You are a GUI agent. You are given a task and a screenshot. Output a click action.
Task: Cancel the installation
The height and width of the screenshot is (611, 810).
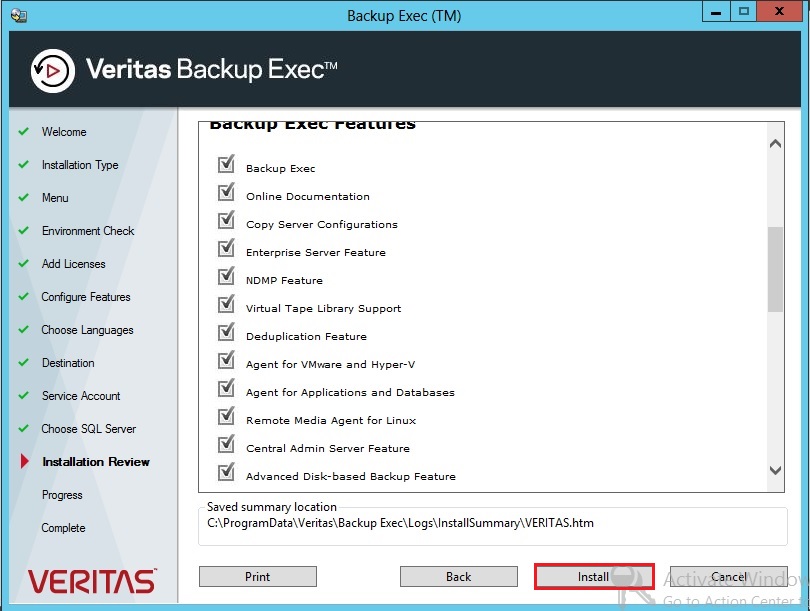click(x=728, y=576)
